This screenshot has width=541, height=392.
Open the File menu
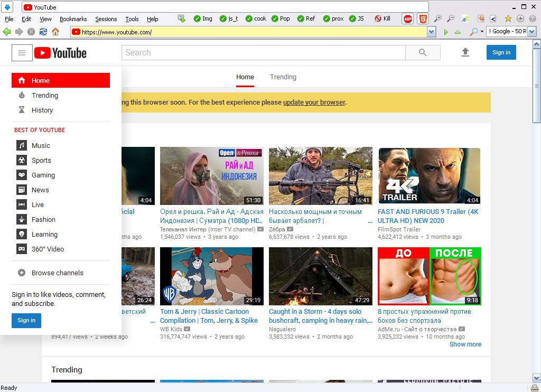(9, 19)
